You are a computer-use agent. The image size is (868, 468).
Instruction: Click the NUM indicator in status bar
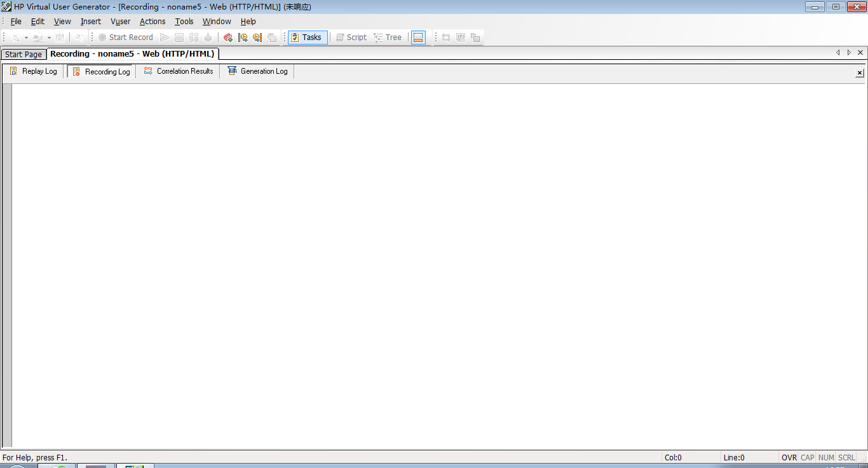click(826, 458)
